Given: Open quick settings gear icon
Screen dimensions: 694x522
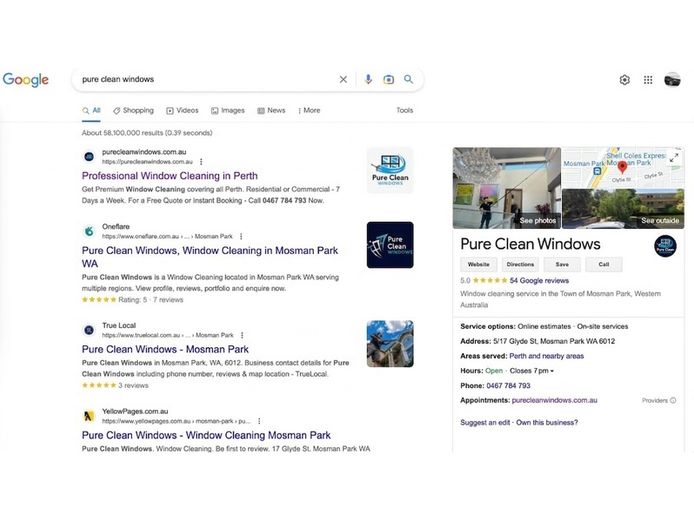Looking at the screenshot, I should coord(625,80).
